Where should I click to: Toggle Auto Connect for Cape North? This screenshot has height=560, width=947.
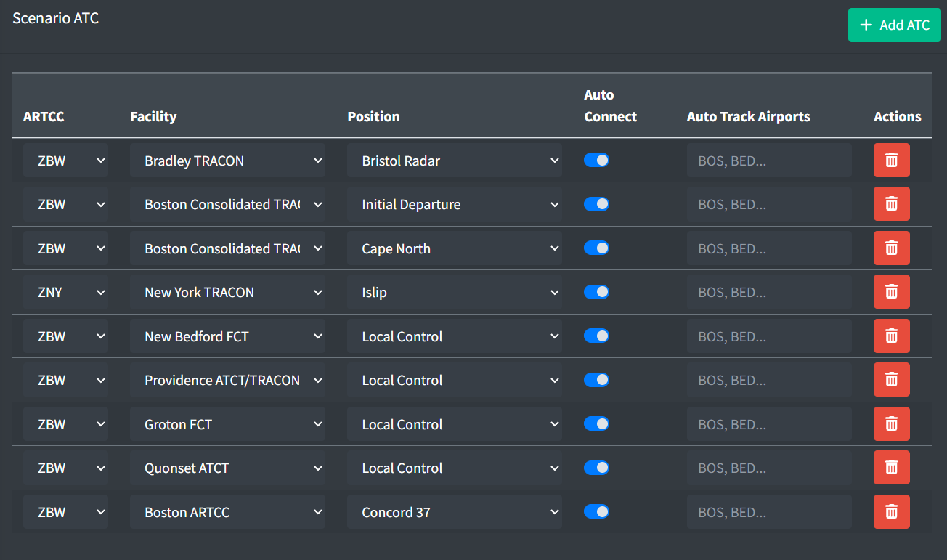click(x=596, y=248)
